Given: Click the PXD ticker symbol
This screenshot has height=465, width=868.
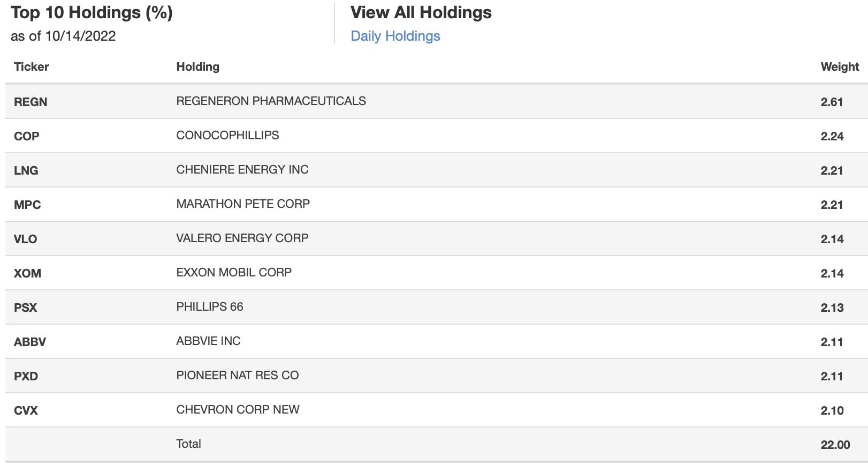Looking at the screenshot, I should coord(26,376).
